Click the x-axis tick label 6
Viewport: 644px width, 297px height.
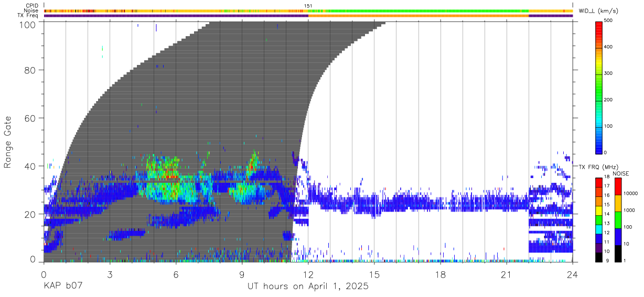pyautogui.click(x=176, y=274)
